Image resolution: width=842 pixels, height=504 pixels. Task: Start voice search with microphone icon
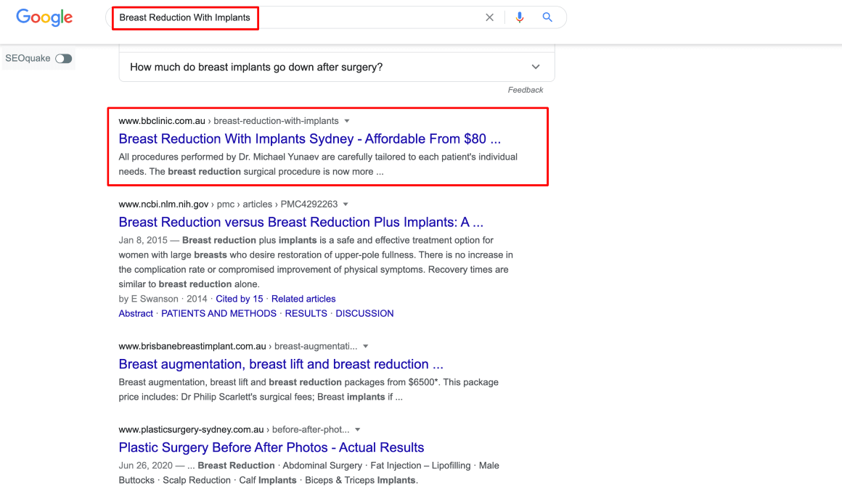click(520, 17)
